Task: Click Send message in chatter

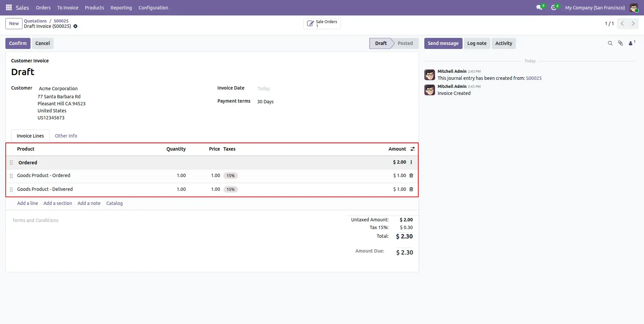Action: (x=443, y=43)
